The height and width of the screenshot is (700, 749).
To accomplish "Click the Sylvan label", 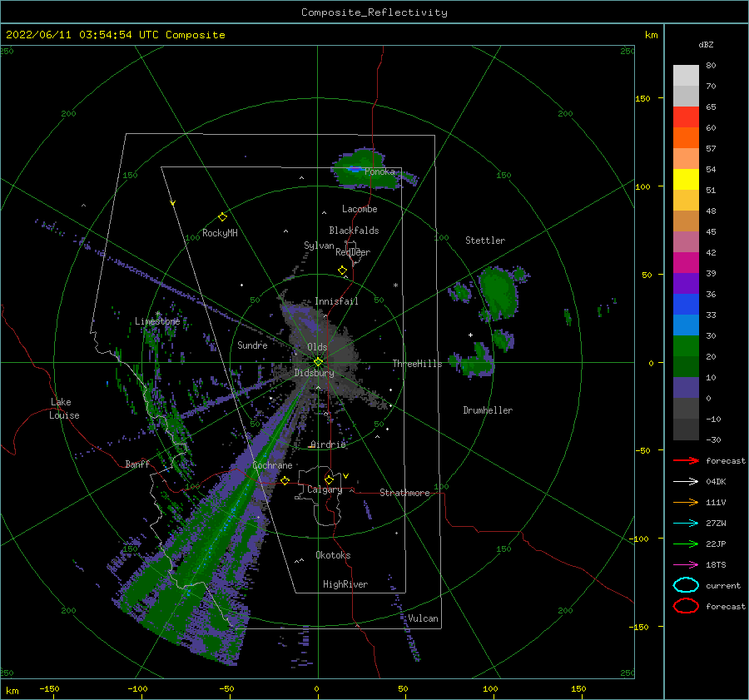I will point(319,246).
